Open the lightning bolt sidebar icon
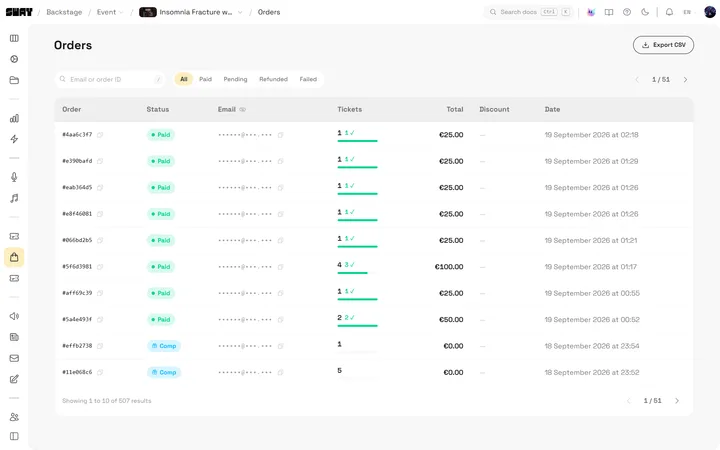The width and height of the screenshot is (720, 450). (x=14, y=139)
